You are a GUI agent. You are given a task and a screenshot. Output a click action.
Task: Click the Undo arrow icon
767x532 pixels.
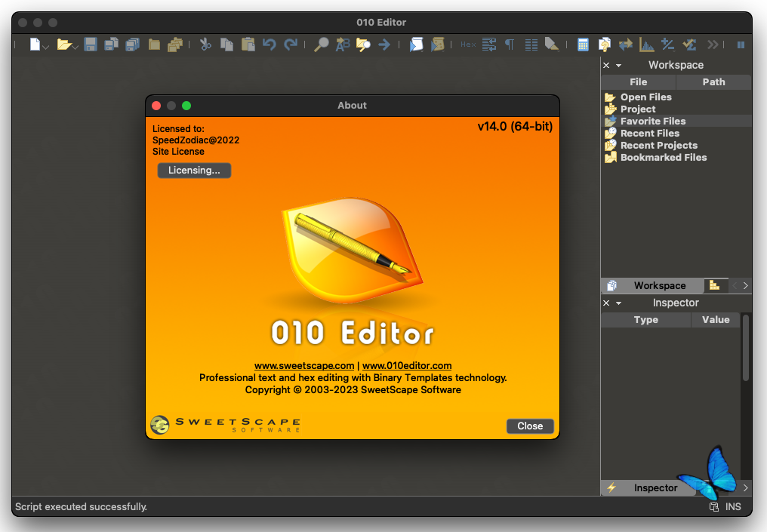269,45
